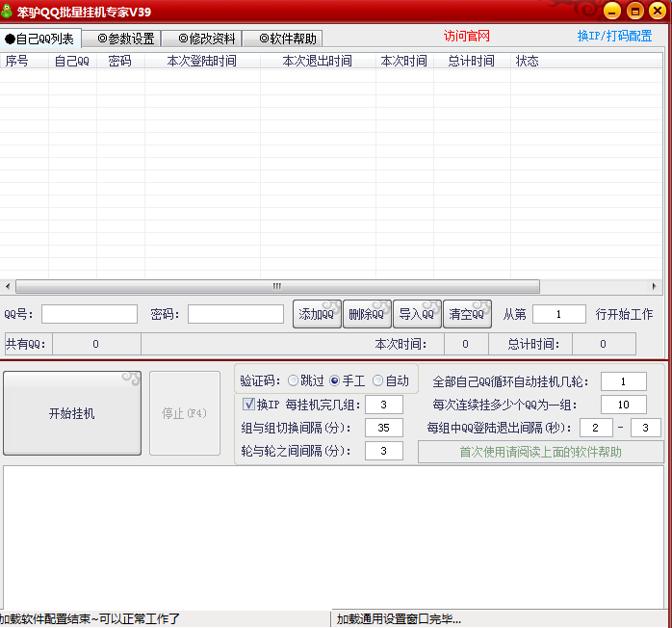Click the 清空QQ button
Image resolution: width=672 pixels, height=628 pixels.
[467, 314]
